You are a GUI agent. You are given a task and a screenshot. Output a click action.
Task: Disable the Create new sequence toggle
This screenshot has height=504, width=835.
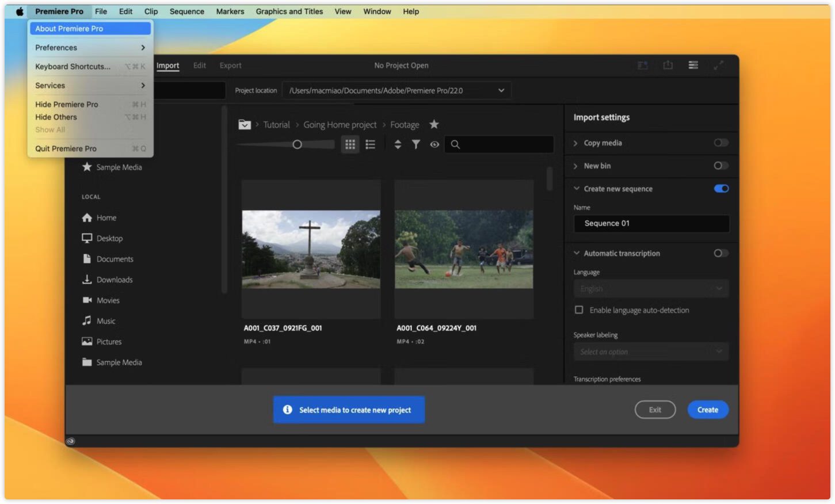tap(720, 189)
